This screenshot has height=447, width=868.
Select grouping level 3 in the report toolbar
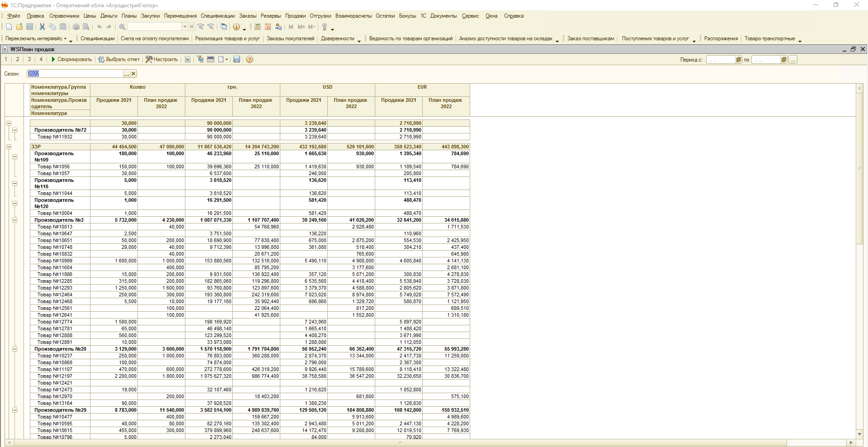click(29, 60)
